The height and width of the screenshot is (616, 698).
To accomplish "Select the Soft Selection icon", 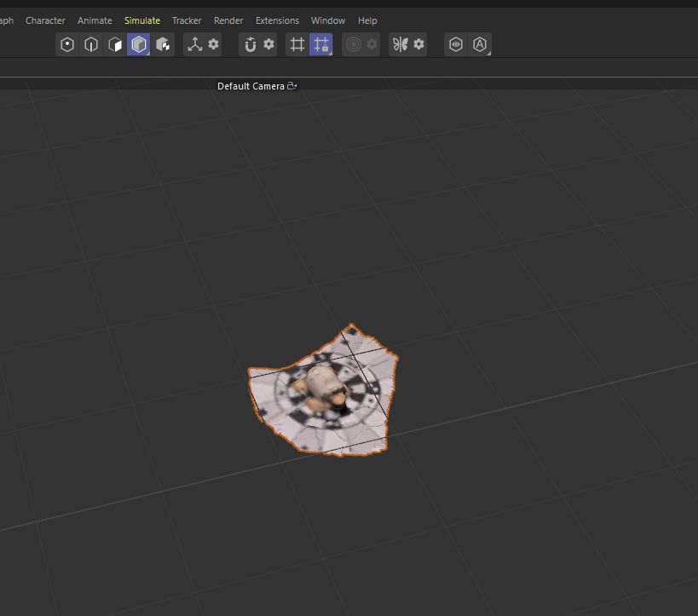I will click(x=353, y=44).
